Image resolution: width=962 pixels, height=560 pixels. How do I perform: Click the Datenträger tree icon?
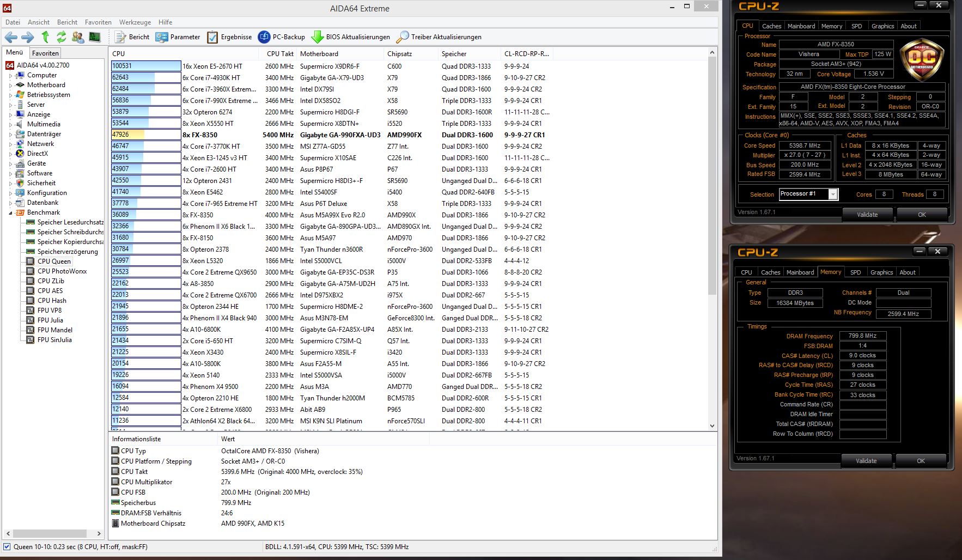(x=20, y=134)
